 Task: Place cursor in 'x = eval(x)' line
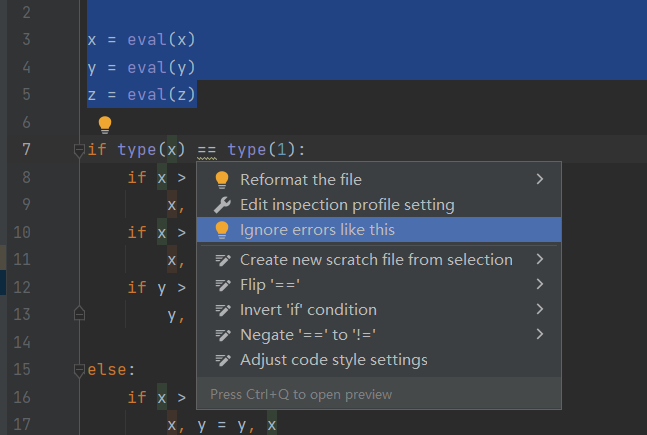click(x=141, y=40)
